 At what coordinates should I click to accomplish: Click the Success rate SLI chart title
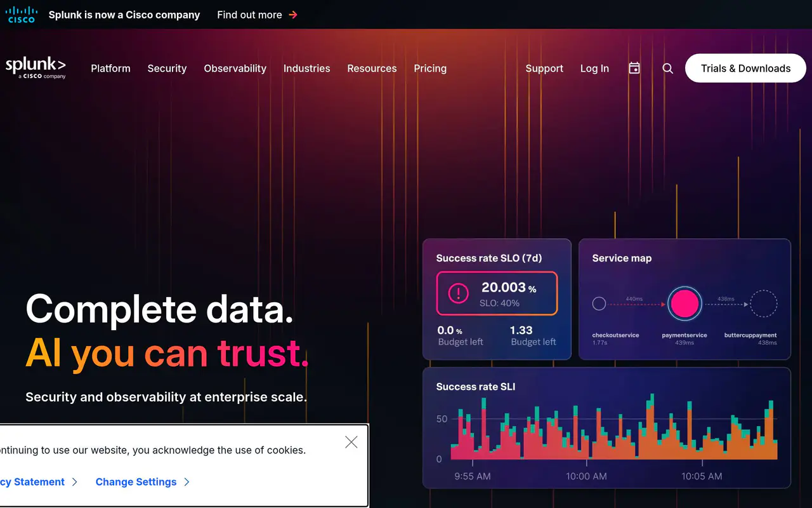[x=476, y=387]
